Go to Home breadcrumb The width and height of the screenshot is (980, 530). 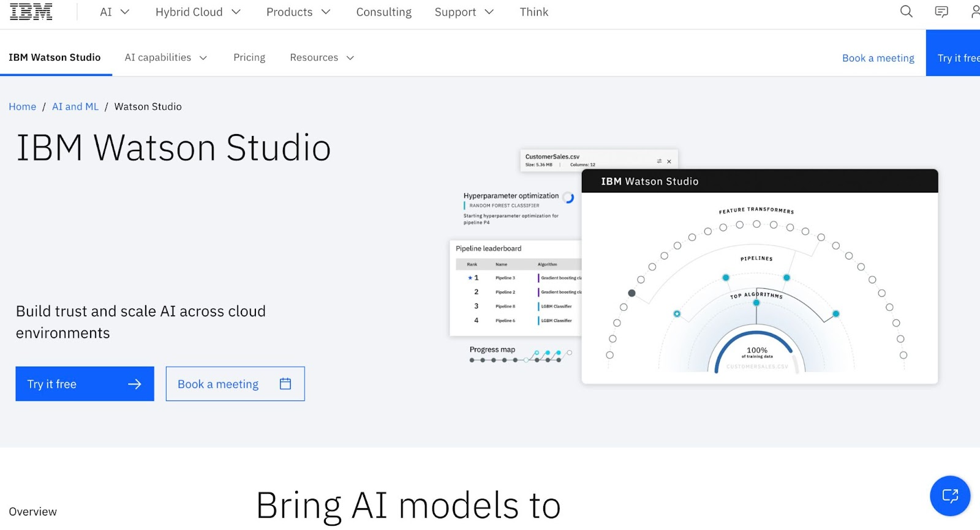click(23, 106)
